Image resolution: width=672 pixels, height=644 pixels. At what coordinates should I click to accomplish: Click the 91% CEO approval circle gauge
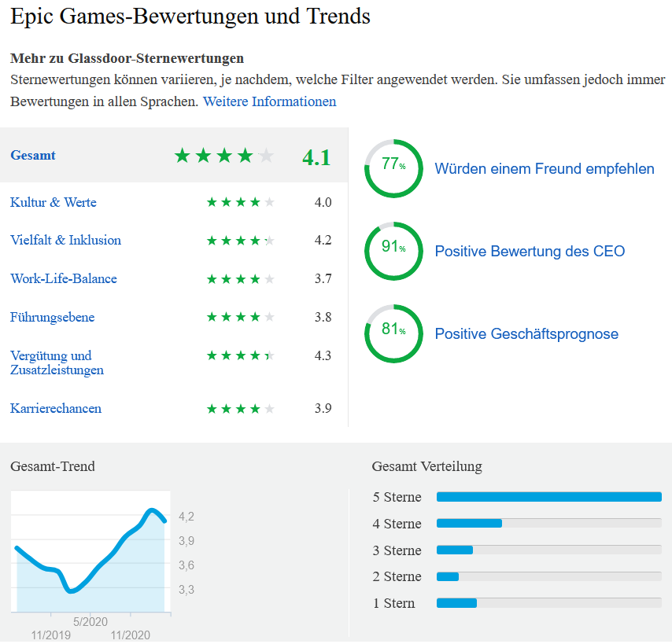tap(393, 251)
